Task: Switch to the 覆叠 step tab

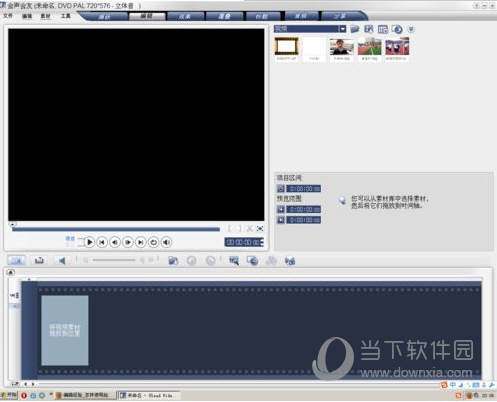Action: point(224,16)
